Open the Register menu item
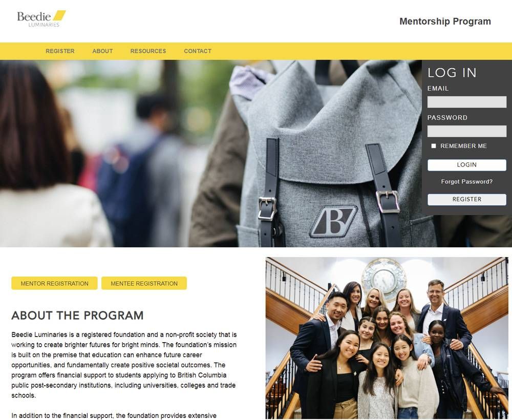The width and height of the screenshot is (512, 420). click(x=60, y=51)
